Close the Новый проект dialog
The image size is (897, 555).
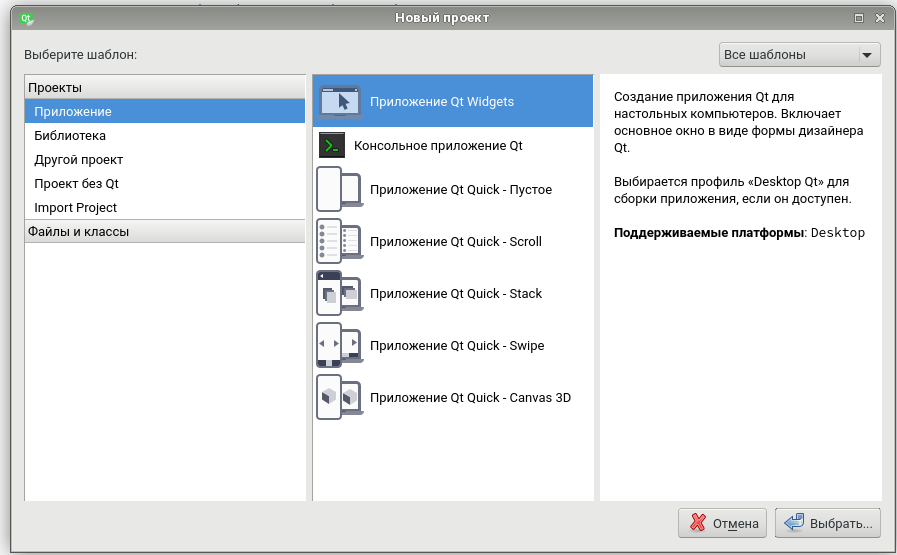[880, 18]
